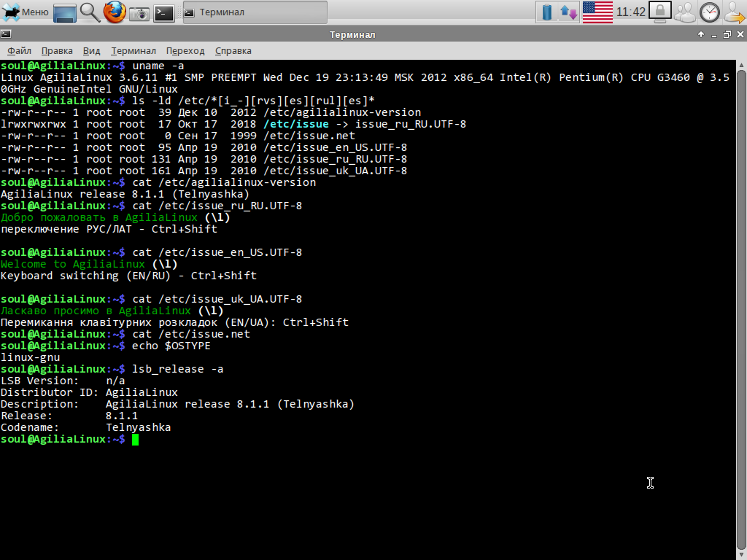This screenshot has height=560, width=747.
Task: Click the terminal scrollbar up arrow
Action: pyautogui.click(x=741, y=65)
